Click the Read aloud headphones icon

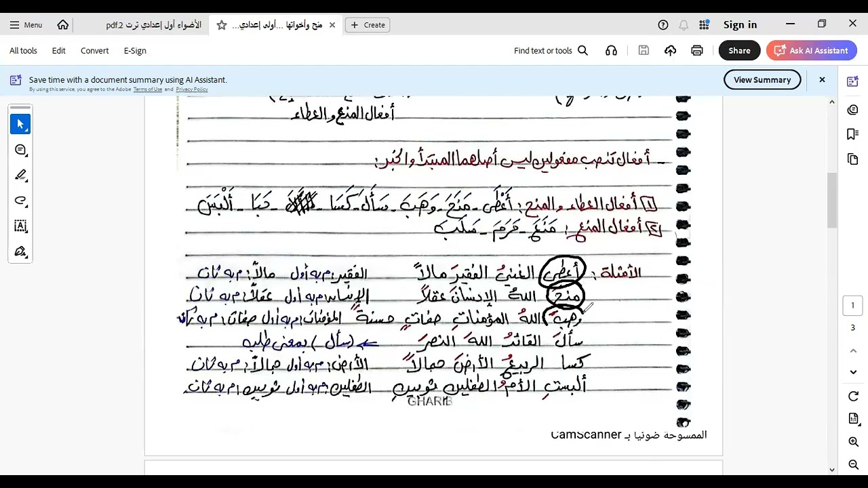[612, 51]
